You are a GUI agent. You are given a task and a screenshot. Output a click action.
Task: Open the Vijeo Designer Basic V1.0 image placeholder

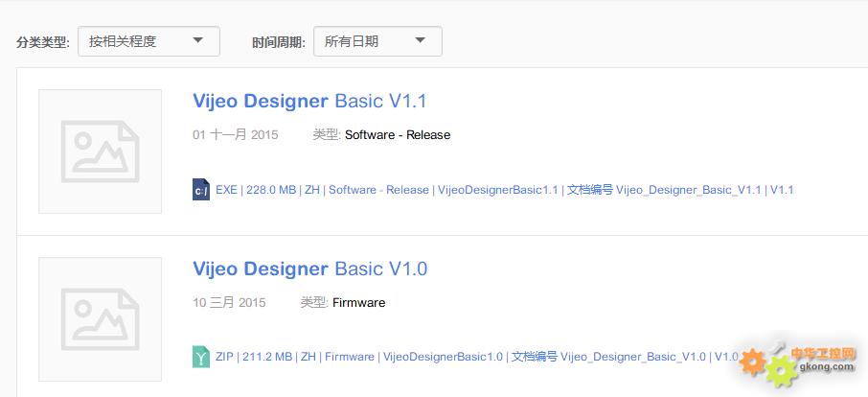(x=100, y=318)
